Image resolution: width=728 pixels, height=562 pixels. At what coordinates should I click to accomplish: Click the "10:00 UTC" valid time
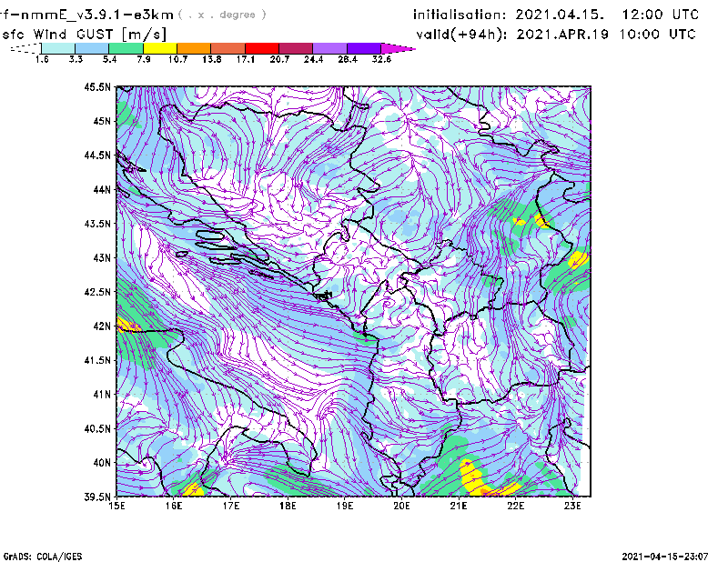(x=657, y=35)
